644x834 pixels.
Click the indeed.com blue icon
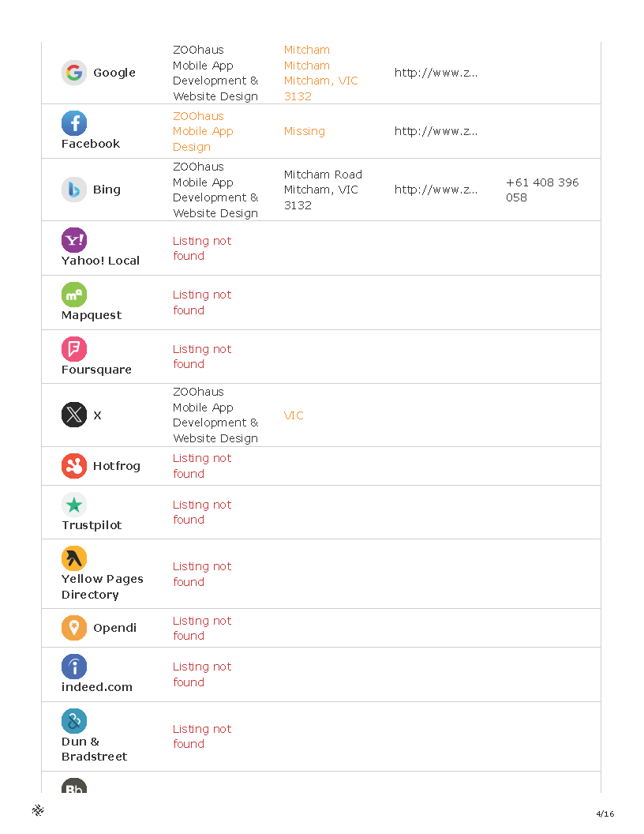(x=74, y=667)
